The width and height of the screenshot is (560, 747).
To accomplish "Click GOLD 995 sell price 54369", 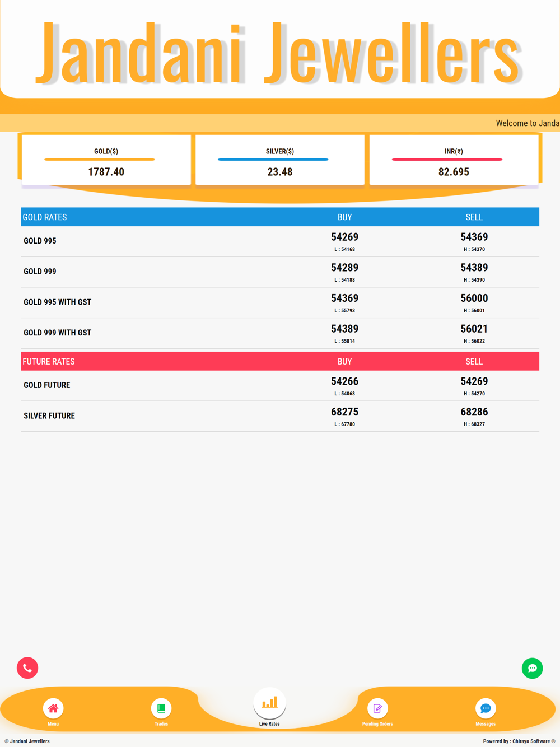I will [474, 237].
